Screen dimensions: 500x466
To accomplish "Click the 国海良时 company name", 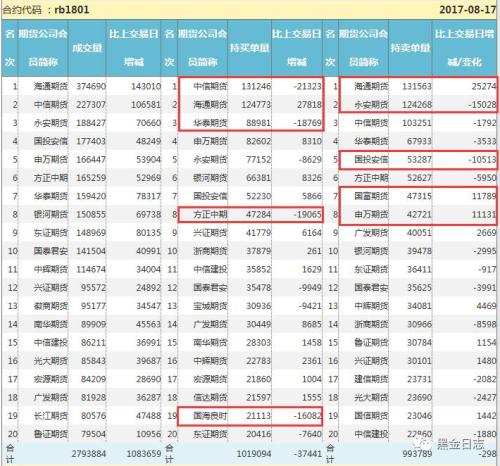I will 210,416.
